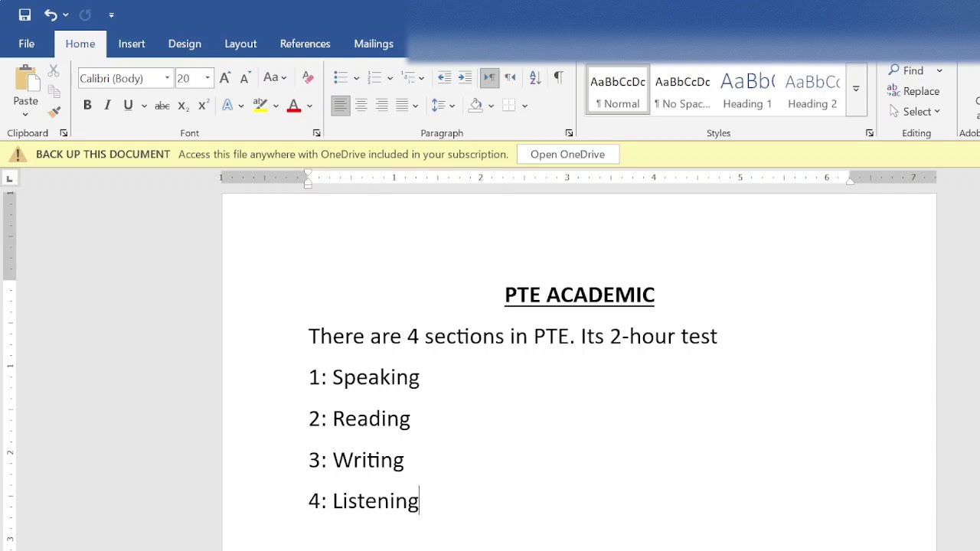980x551 pixels.
Task: Decrease font size with shrink icon
Action: click(245, 78)
